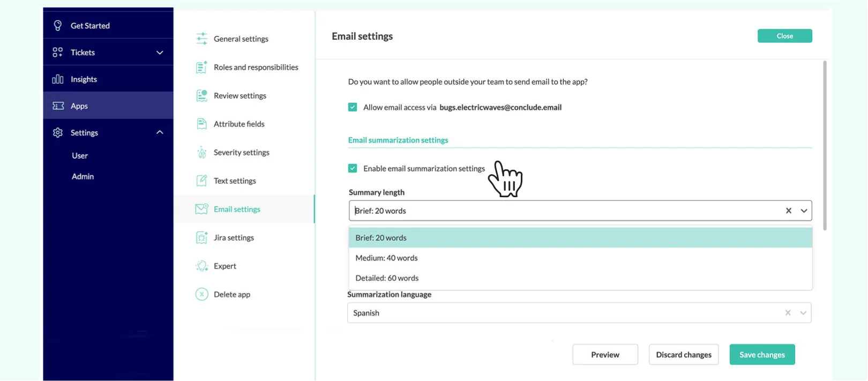Click the Roles and responsibilities icon

pos(201,67)
